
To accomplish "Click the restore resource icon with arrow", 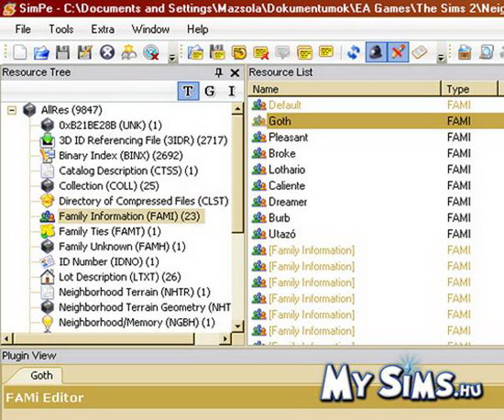I will click(x=239, y=52).
